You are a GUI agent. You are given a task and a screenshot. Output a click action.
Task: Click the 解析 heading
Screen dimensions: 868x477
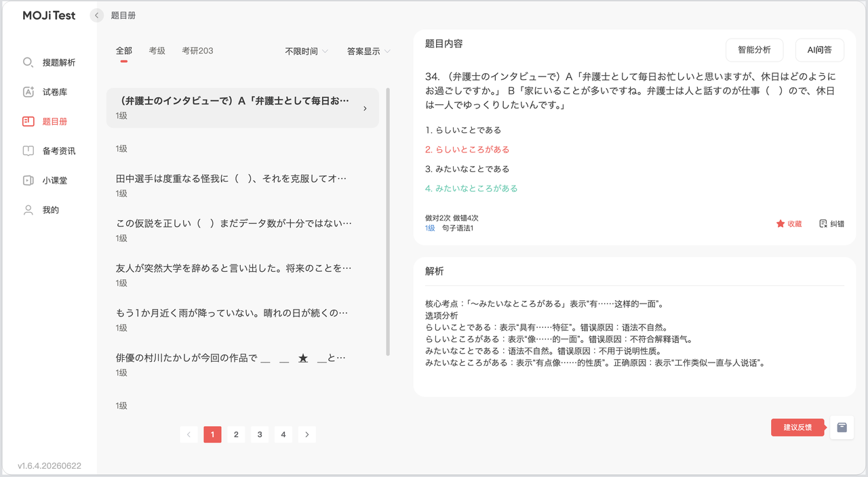click(435, 271)
